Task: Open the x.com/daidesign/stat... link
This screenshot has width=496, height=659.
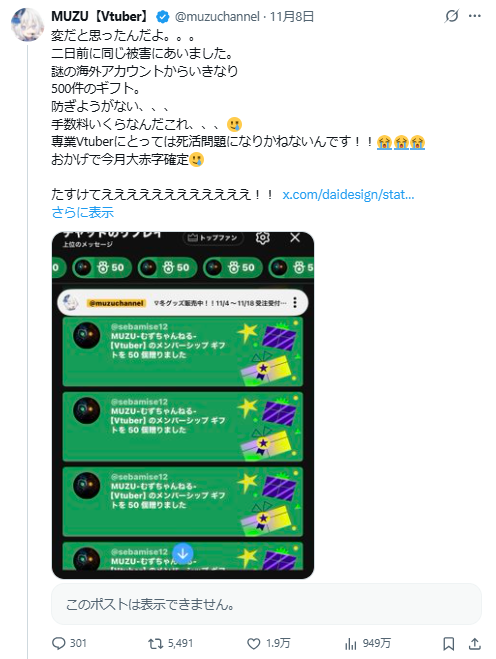Action: [x=348, y=195]
